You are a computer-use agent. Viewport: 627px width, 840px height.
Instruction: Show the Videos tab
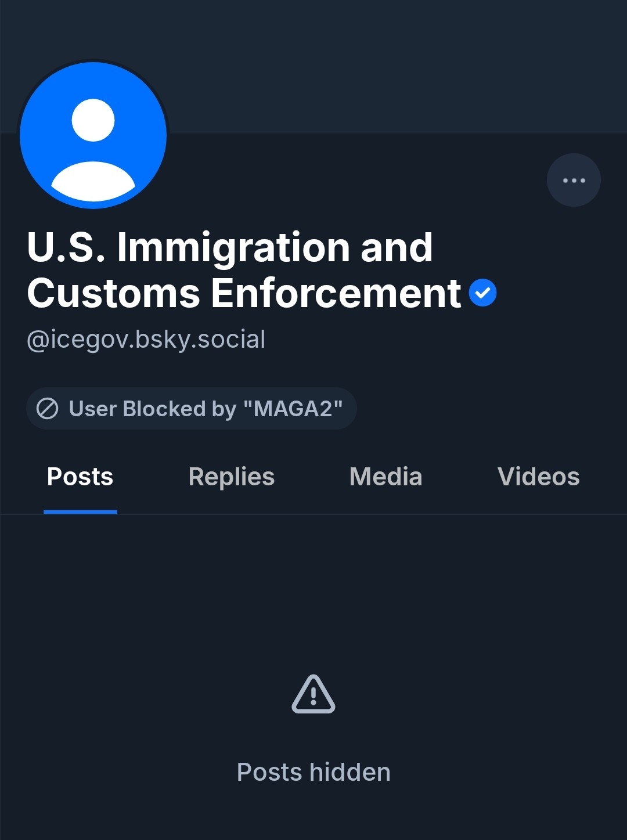click(x=538, y=477)
